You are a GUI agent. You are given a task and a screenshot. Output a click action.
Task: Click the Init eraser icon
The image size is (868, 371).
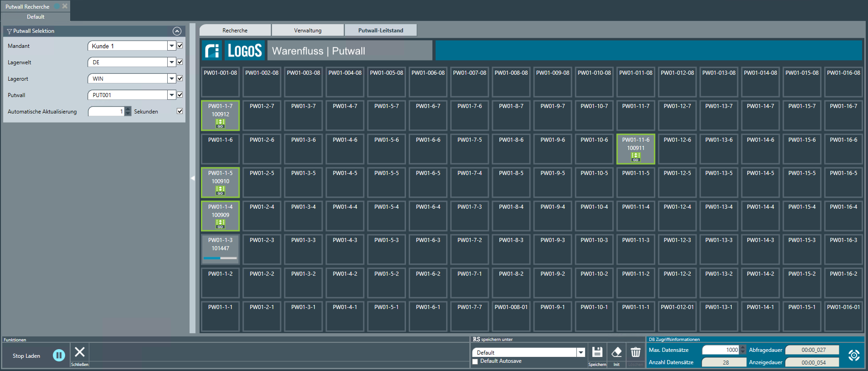click(x=616, y=352)
